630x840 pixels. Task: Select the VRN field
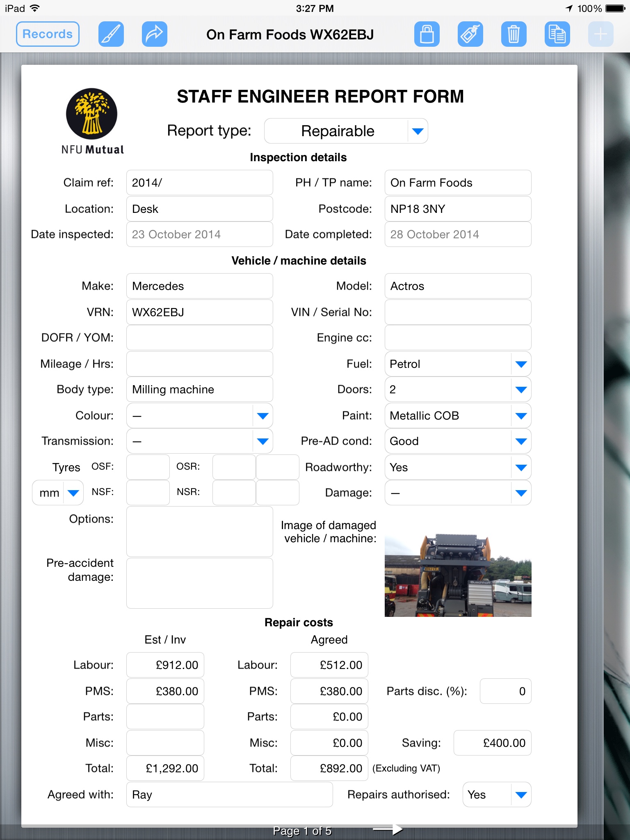click(200, 312)
